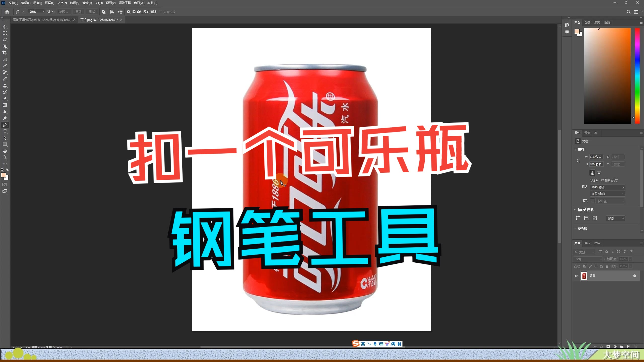Select the Zoom tool
Screen dimensions: 644x362
coord(5,157)
